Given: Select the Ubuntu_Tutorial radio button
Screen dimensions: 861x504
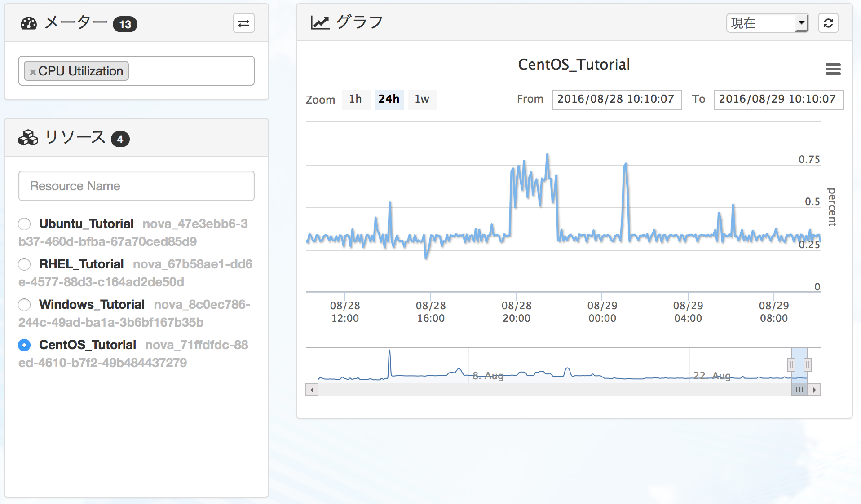Looking at the screenshot, I should tap(24, 224).
